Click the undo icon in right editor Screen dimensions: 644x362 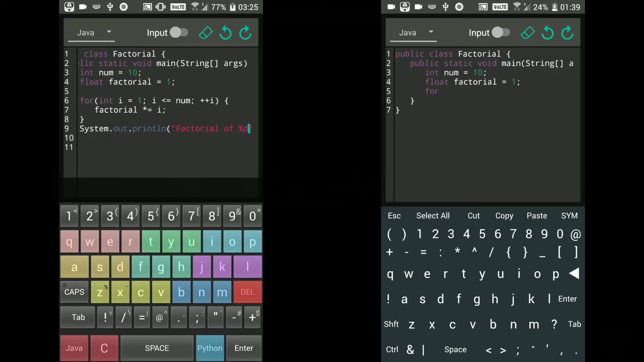click(x=548, y=32)
